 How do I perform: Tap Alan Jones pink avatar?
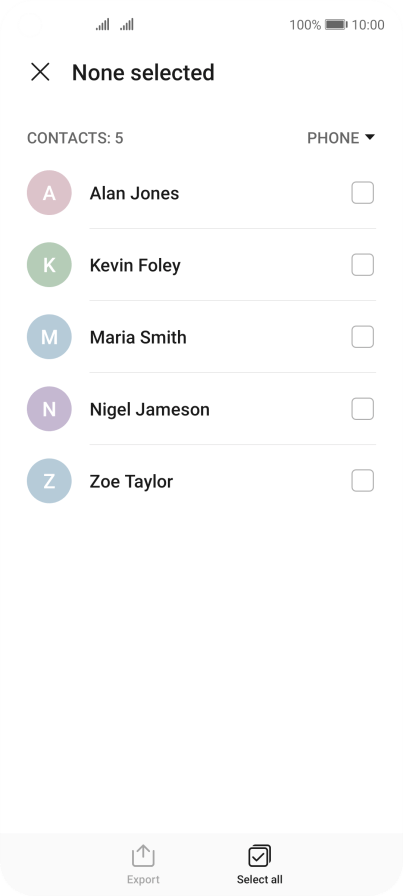pyautogui.click(x=49, y=193)
